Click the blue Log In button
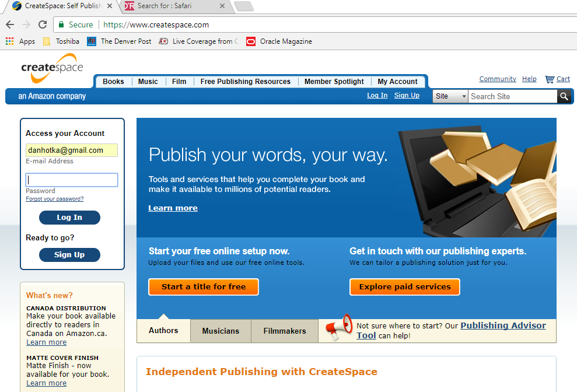The image size is (577, 392). 69,218
